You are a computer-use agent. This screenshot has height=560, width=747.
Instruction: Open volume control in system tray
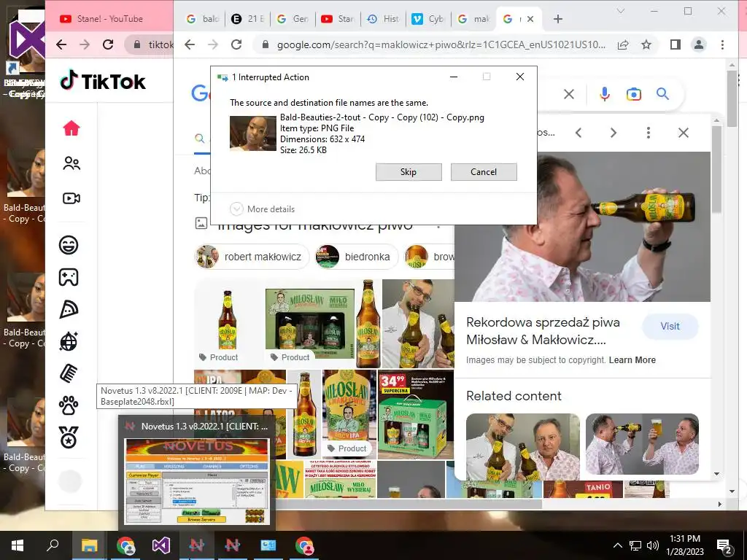coord(653,545)
